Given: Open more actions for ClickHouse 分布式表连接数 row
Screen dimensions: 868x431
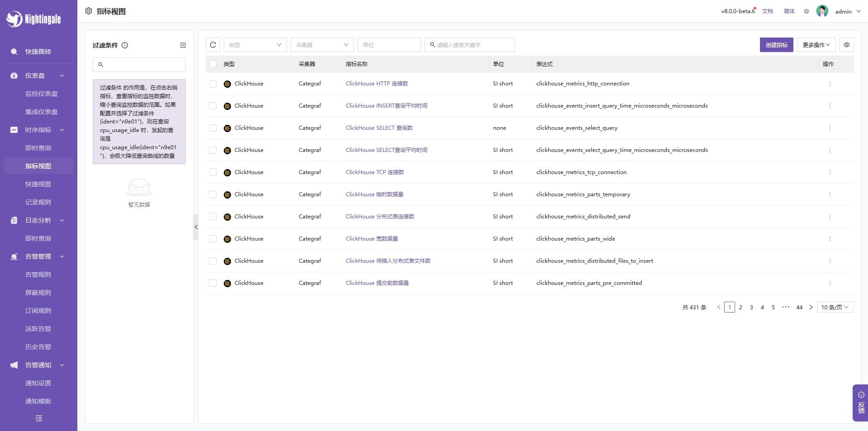Looking at the screenshot, I should 830,217.
